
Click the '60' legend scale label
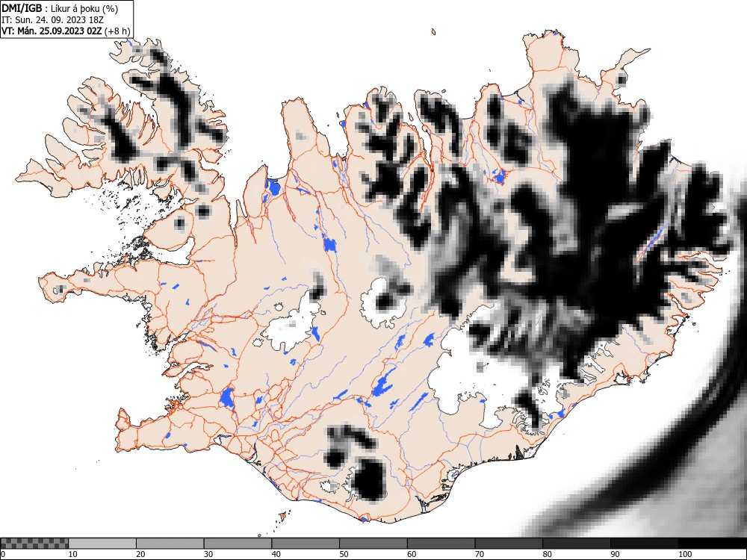[412, 554]
